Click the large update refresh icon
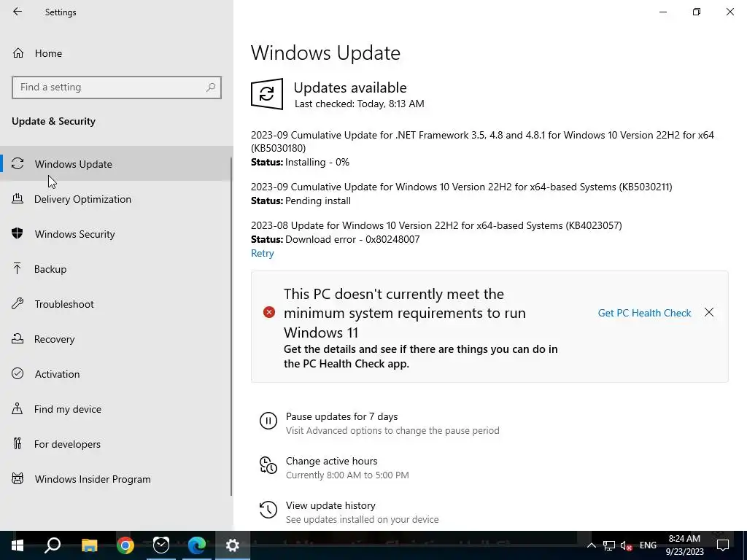 (267, 94)
